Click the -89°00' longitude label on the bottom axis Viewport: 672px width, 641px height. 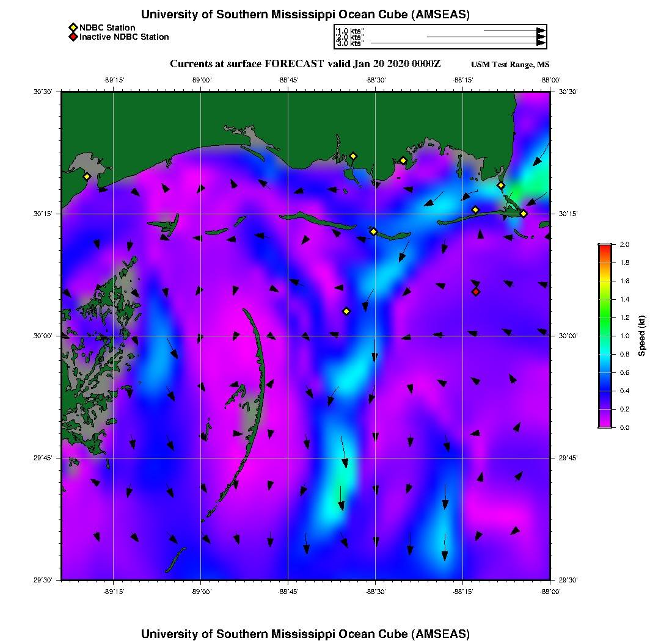[x=201, y=592]
